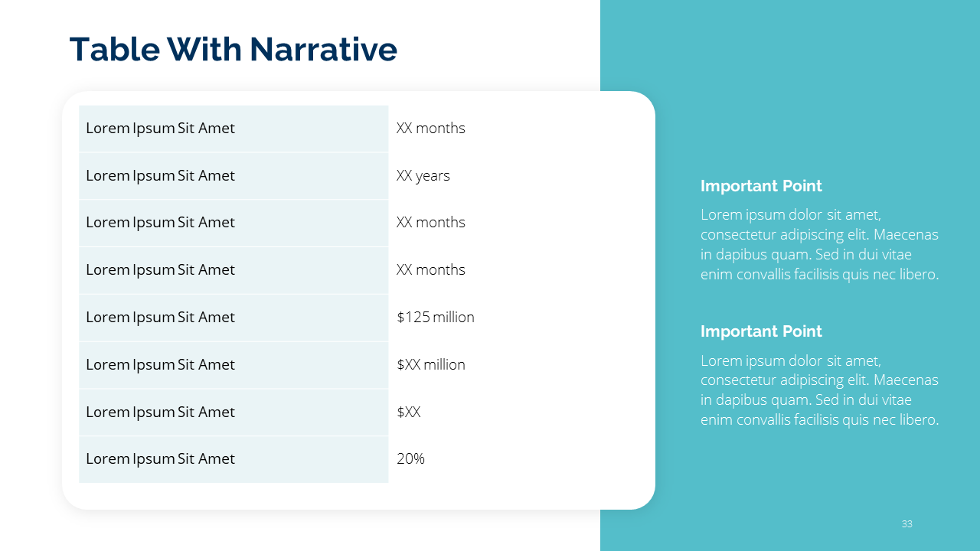Select "Lorem Ipsum Sit Amet" in the top table row
The width and height of the screenshot is (980, 551).
[161, 129]
